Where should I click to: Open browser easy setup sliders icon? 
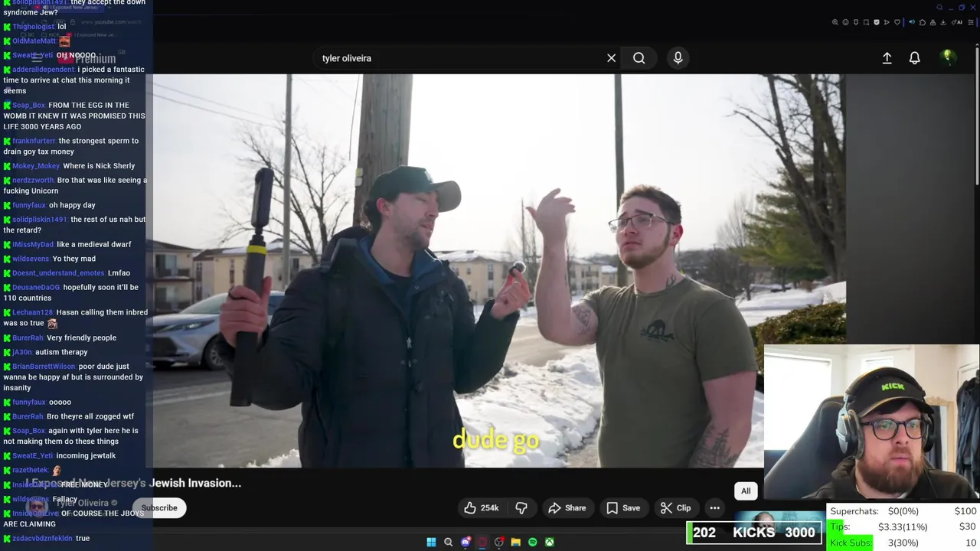(x=971, y=22)
